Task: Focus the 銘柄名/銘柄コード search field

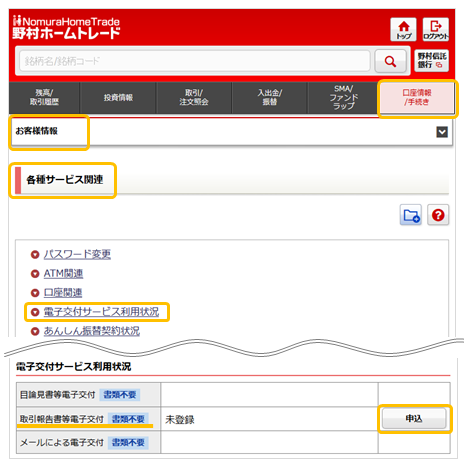Action: pos(195,61)
